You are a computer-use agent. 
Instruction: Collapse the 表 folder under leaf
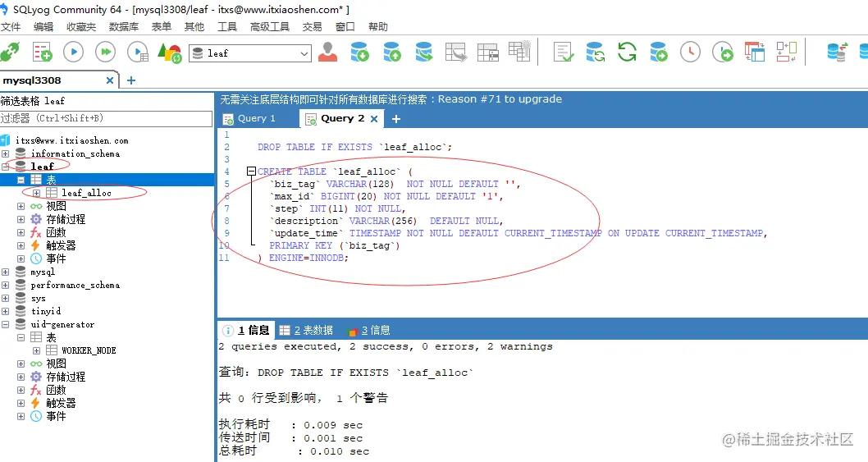(x=21, y=180)
